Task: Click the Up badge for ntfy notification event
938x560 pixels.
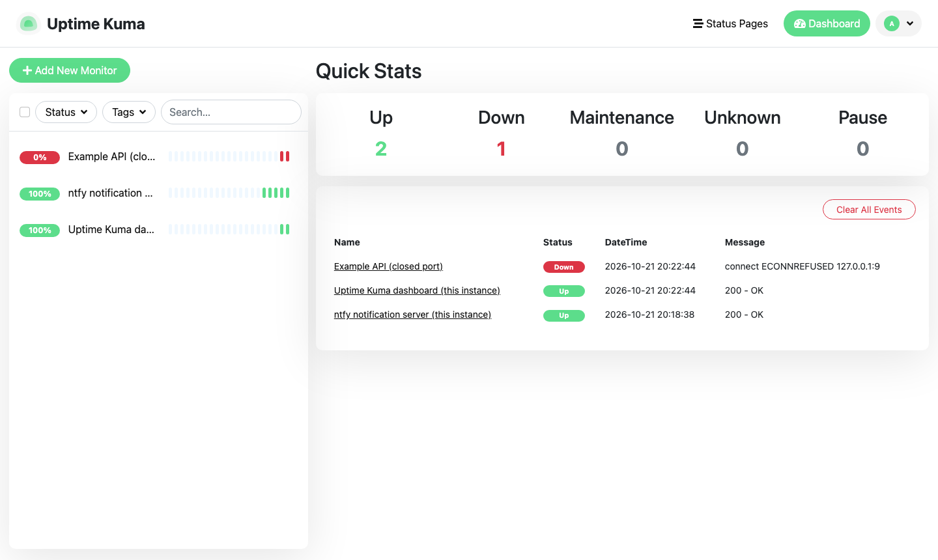Action: pos(564,315)
